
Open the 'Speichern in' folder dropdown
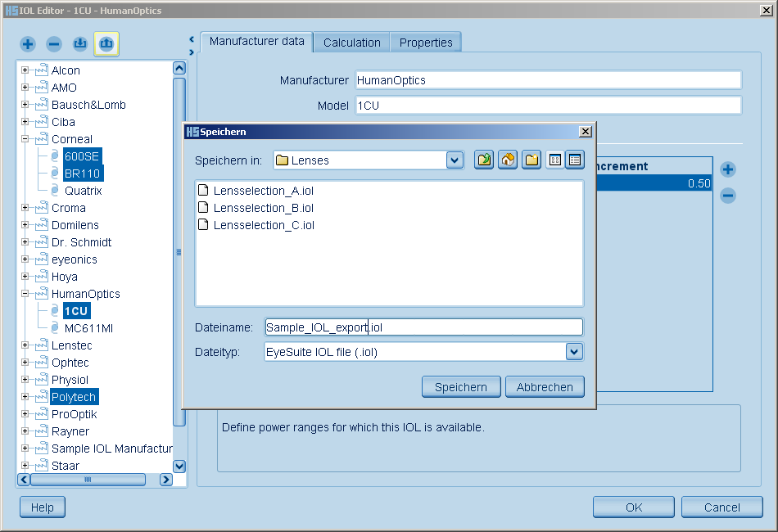pos(455,160)
